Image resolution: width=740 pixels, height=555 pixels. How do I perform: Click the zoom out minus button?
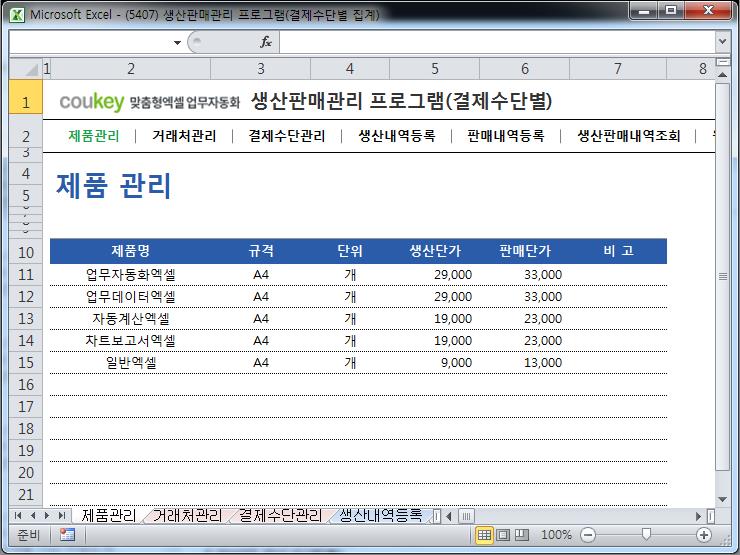588,535
